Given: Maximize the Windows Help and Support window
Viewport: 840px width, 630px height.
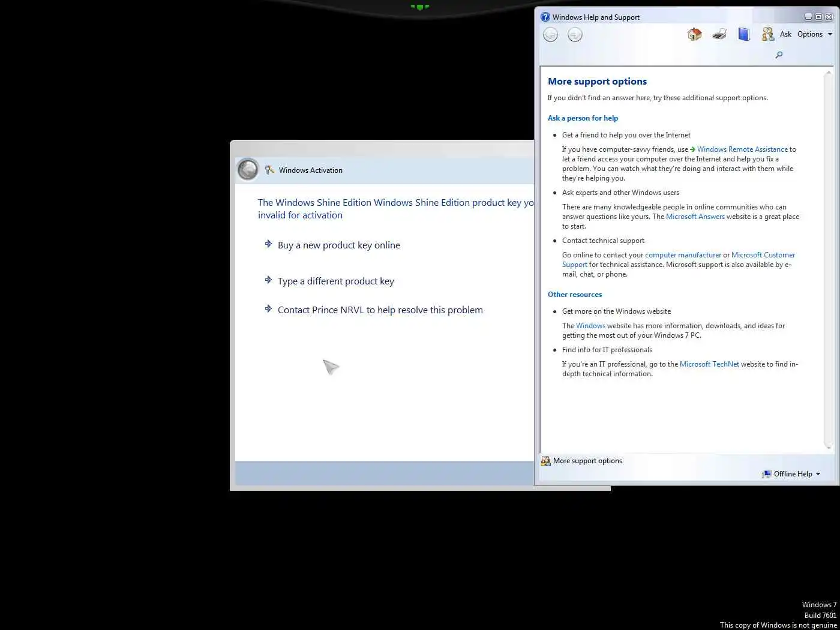Looking at the screenshot, I should click(x=818, y=17).
